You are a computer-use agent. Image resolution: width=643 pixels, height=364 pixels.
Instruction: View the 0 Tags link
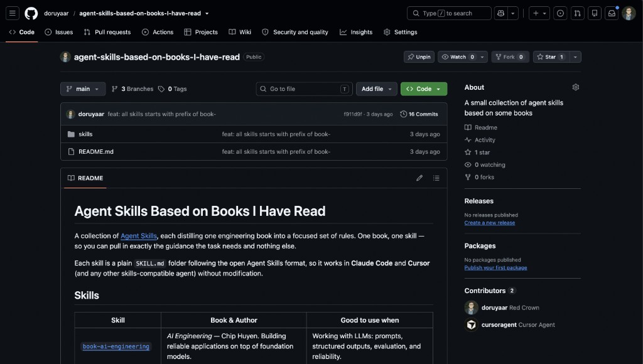[173, 89]
